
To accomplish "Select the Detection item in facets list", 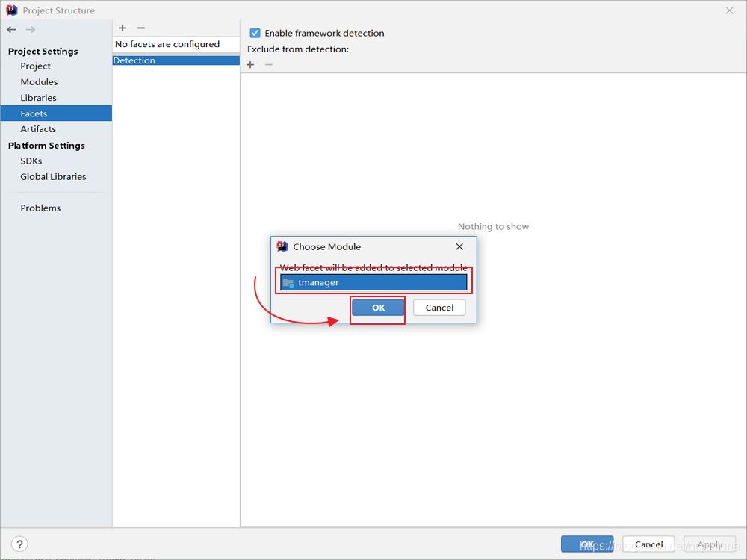I will click(x=134, y=60).
